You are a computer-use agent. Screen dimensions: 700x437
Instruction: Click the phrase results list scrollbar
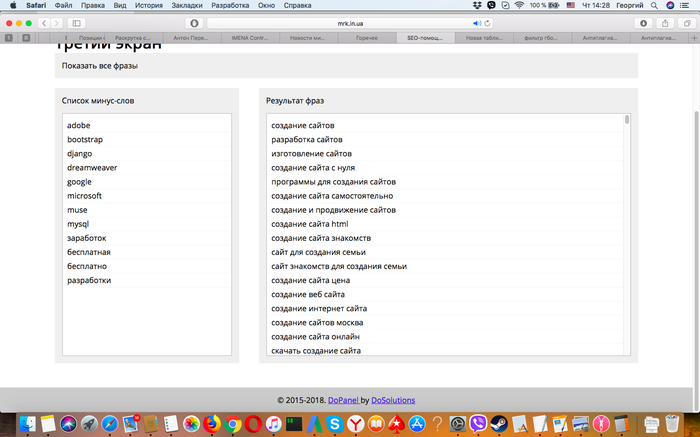[627, 121]
